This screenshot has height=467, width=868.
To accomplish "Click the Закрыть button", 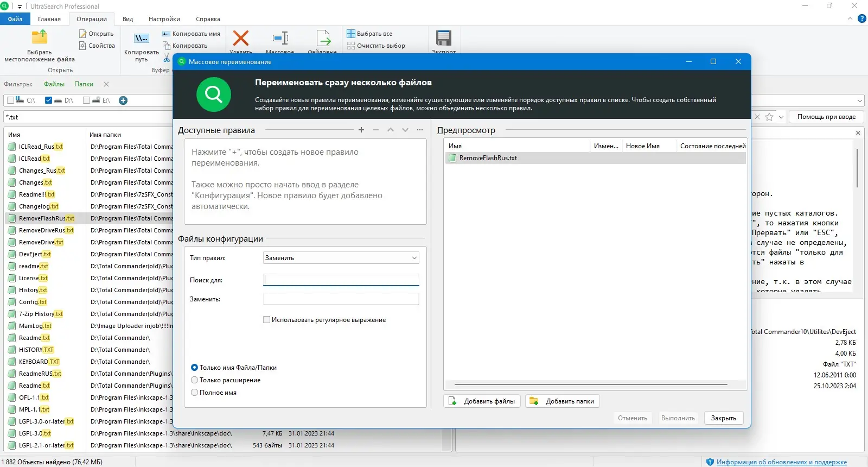I will pyautogui.click(x=724, y=418).
